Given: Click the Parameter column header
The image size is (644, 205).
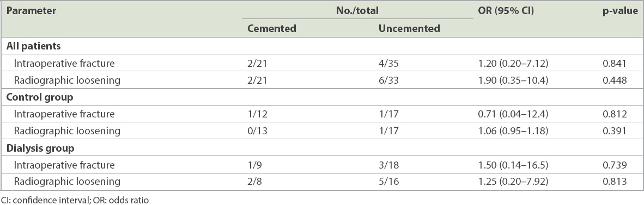Looking at the screenshot, I should tap(31, 11).
